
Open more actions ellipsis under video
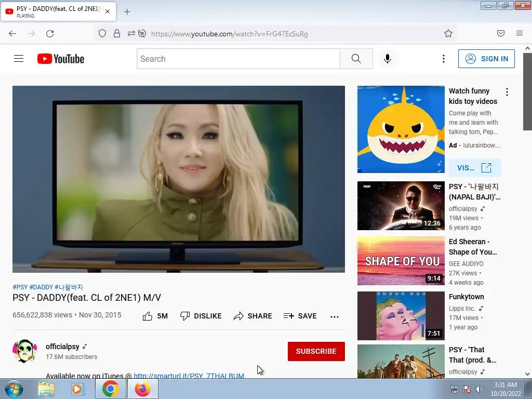coord(335,316)
